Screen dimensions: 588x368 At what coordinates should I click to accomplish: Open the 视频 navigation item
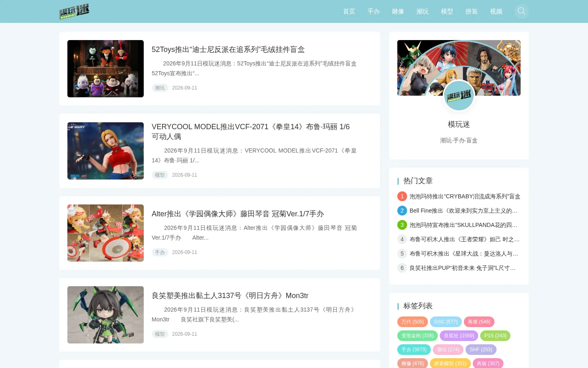coord(496,11)
